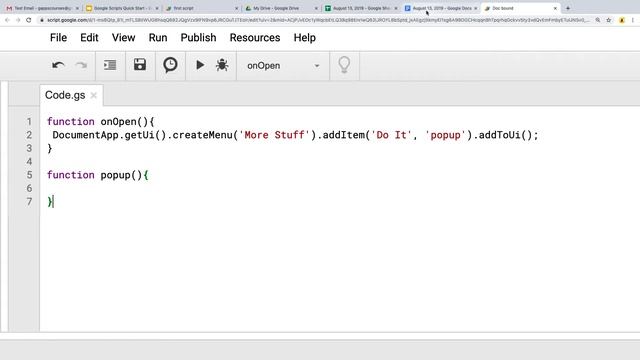This screenshot has width=640, height=360.
Task: Open the Chrome three-dot menu
Action: point(633,20)
